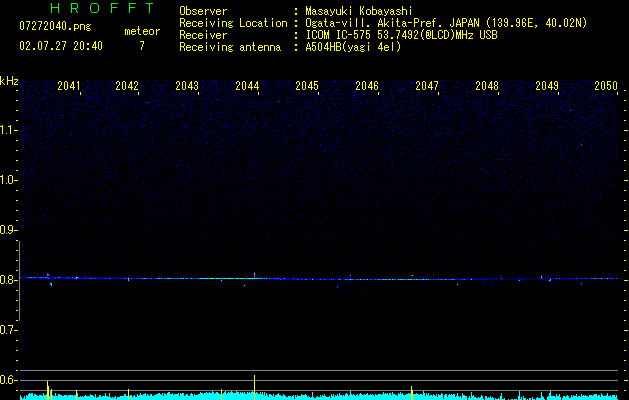Click the 2046 time axis marker
Viewport: 629px width, 400px height.
click(x=367, y=86)
